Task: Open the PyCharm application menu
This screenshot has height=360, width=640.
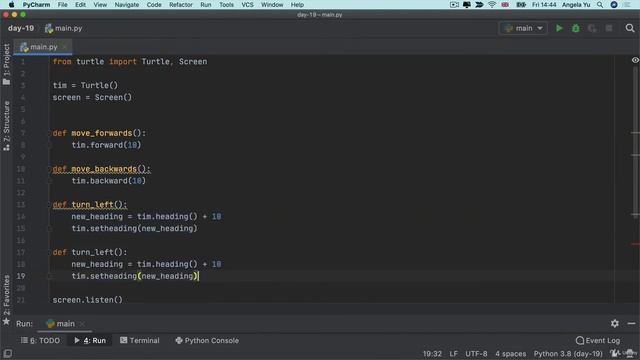Action: click(36, 5)
